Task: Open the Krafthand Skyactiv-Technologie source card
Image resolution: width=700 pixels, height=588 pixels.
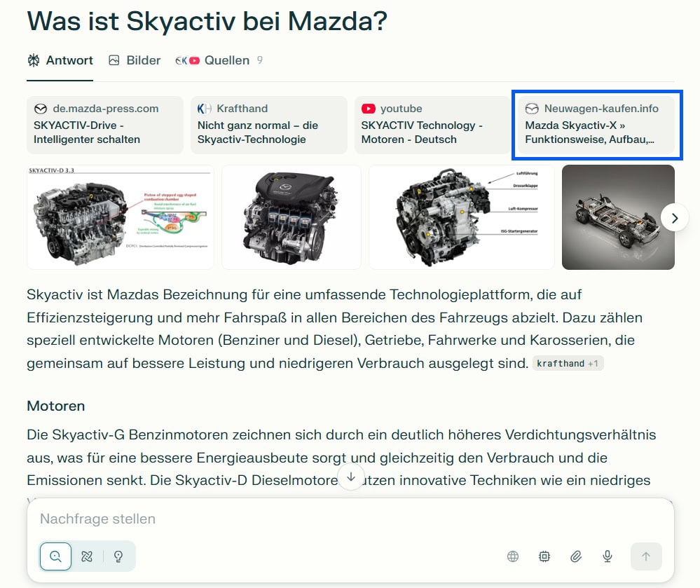Action: coord(268,125)
